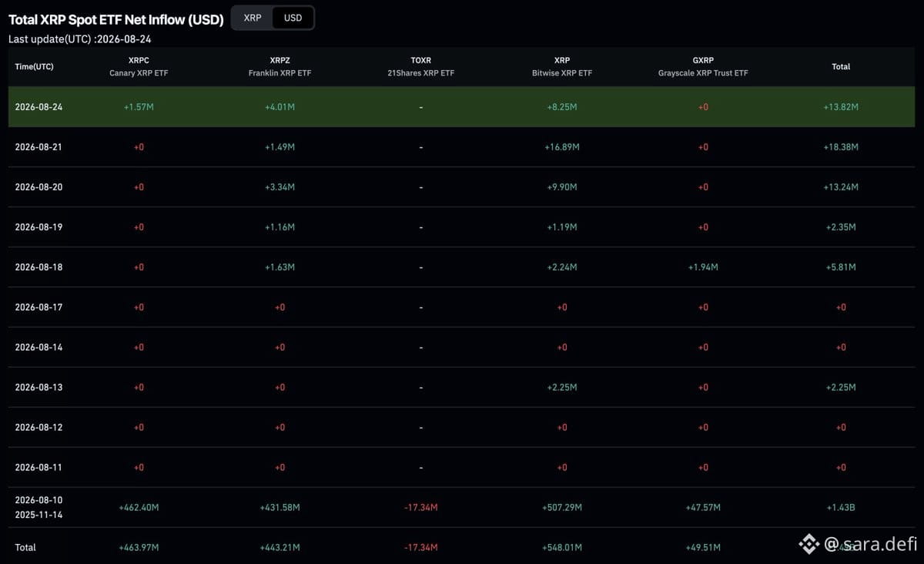The image size is (924, 564).
Task: Click the +1.43B total value
Action: (x=841, y=508)
